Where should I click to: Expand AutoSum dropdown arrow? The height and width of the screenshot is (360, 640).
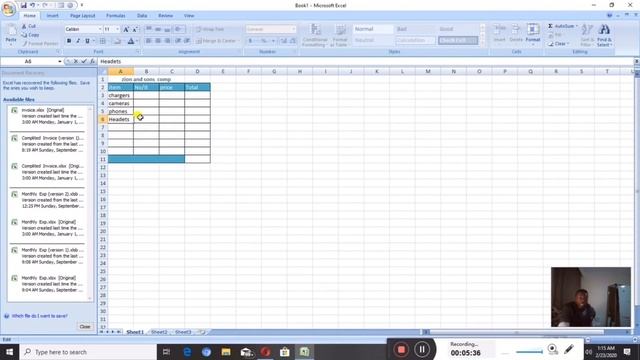[x=577, y=26]
